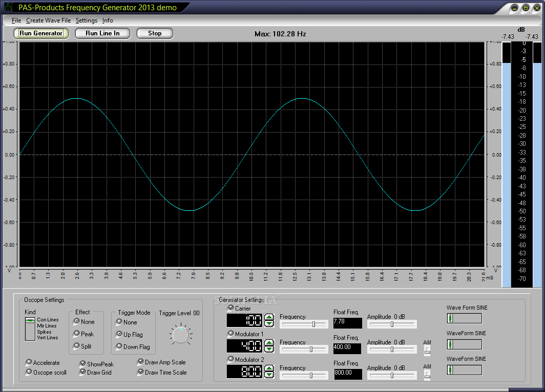Enable Oscope scroll option
Image resolution: width=545 pixels, height=392 pixels.
pos(29,372)
